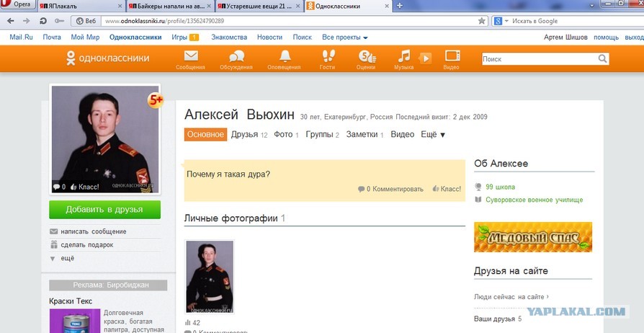The width and height of the screenshot is (644, 333).
Task: Click помощь link
Action: pos(607,37)
